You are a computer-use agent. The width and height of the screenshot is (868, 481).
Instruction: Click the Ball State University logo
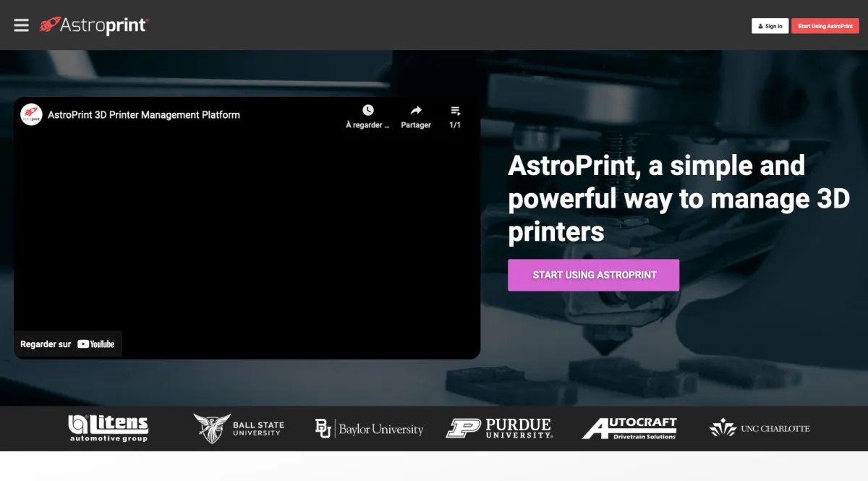click(239, 428)
